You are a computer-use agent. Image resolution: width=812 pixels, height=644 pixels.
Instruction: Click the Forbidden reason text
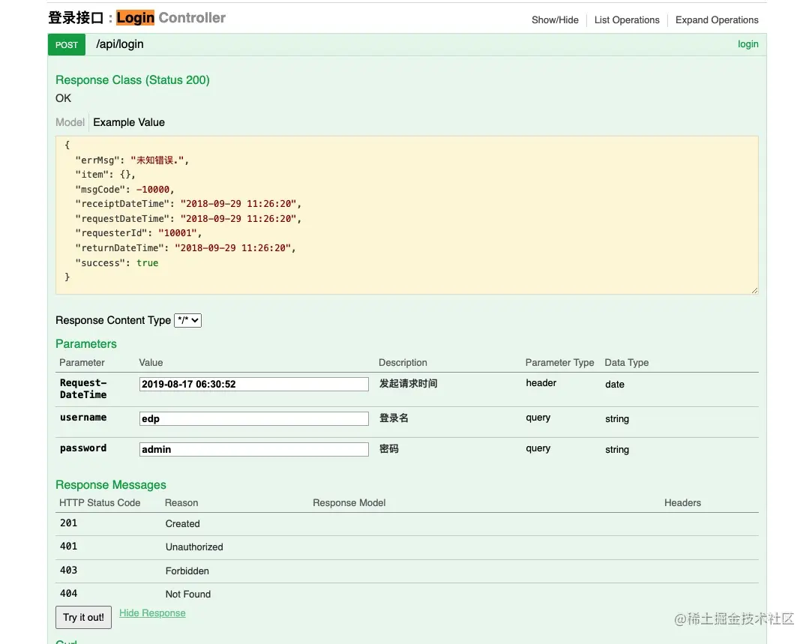click(x=187, y=571)
